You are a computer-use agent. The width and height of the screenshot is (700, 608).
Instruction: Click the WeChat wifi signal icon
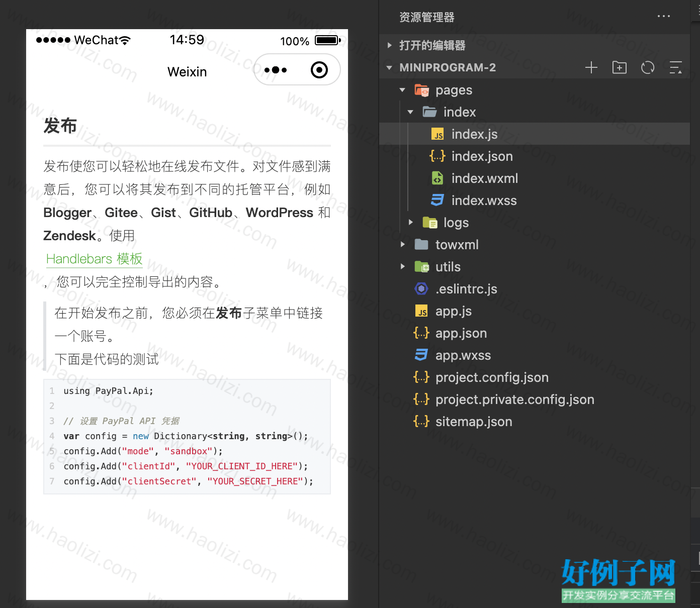pyautogui.click(x=125, y=40)
